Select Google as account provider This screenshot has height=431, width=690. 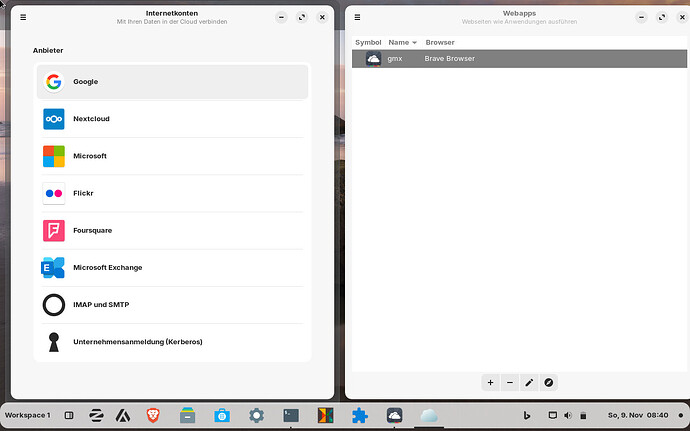(172, 82)
